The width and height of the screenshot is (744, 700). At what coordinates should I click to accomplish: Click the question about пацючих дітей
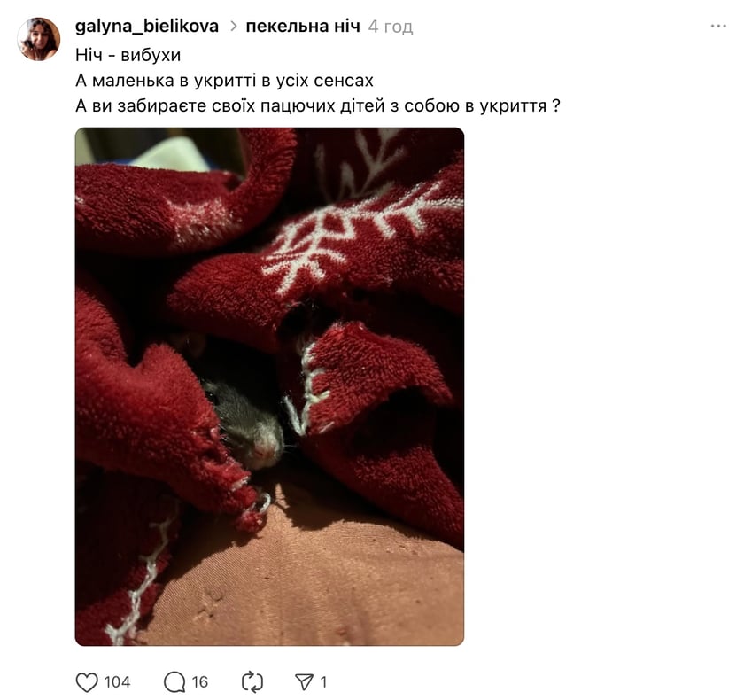(318, 105)
